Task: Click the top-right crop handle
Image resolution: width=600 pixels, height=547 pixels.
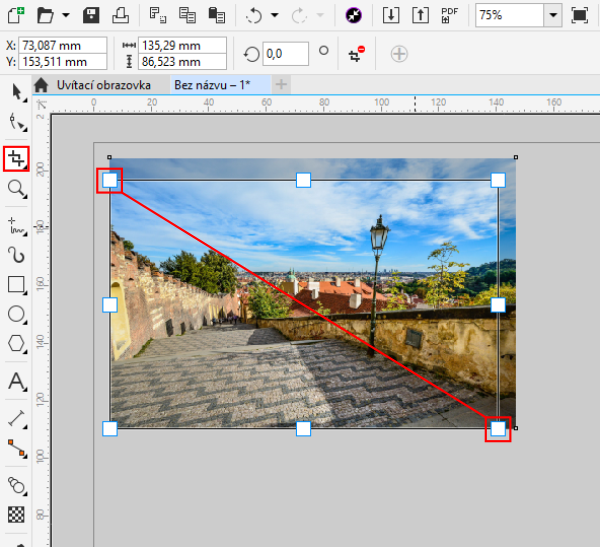Action: [x=498, y=180]
